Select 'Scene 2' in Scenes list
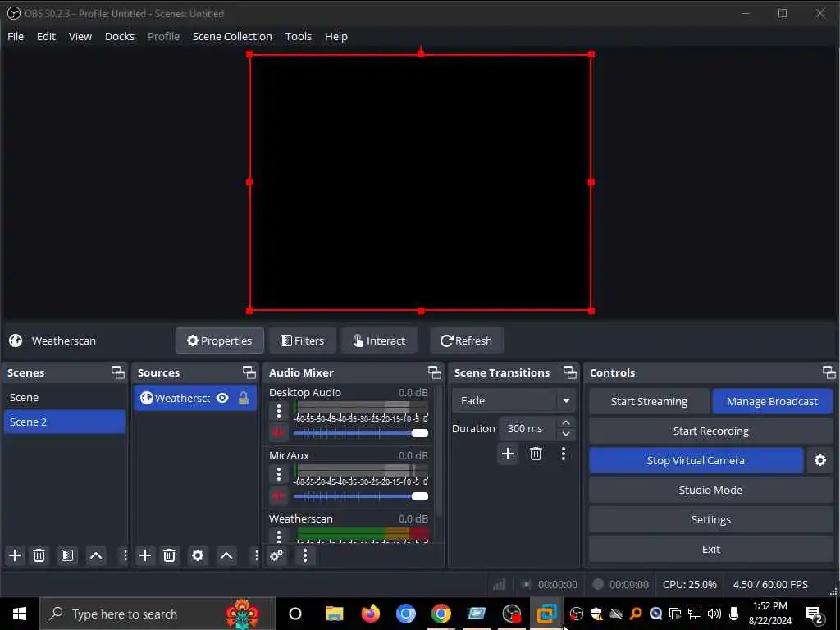 coord(64,422)
